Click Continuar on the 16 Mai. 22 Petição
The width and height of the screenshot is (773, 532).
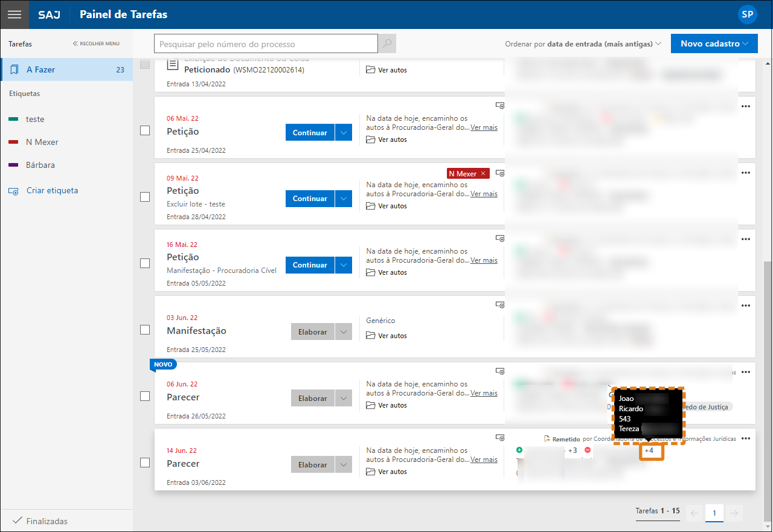pos(310,265)
